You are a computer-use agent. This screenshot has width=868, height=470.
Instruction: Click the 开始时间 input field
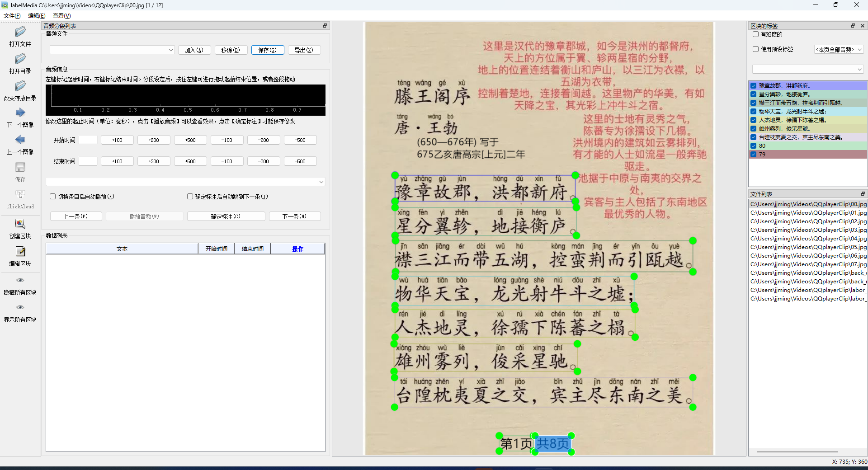pos(88,140)
